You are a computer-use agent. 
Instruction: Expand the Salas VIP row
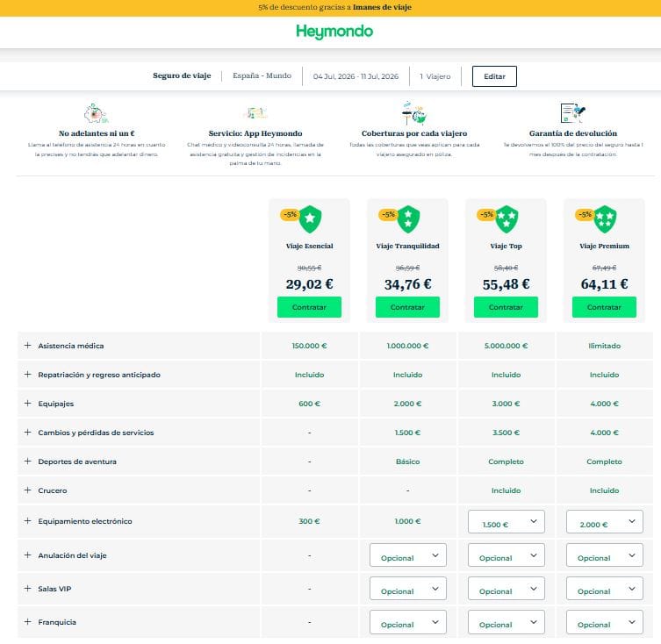(28, 589)
